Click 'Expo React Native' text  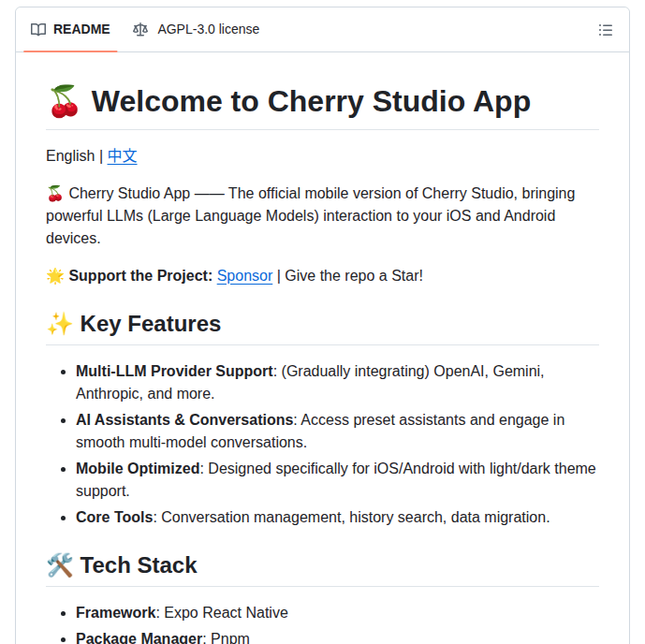[226, 612]
